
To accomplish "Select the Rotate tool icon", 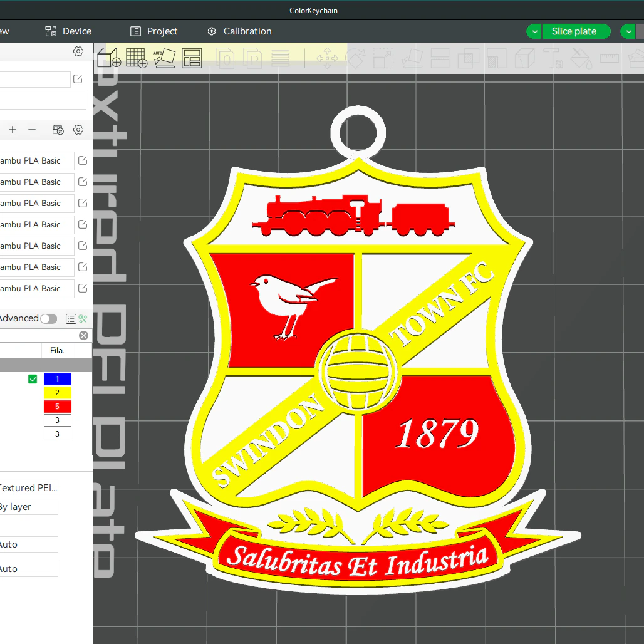I will (356, 58).
